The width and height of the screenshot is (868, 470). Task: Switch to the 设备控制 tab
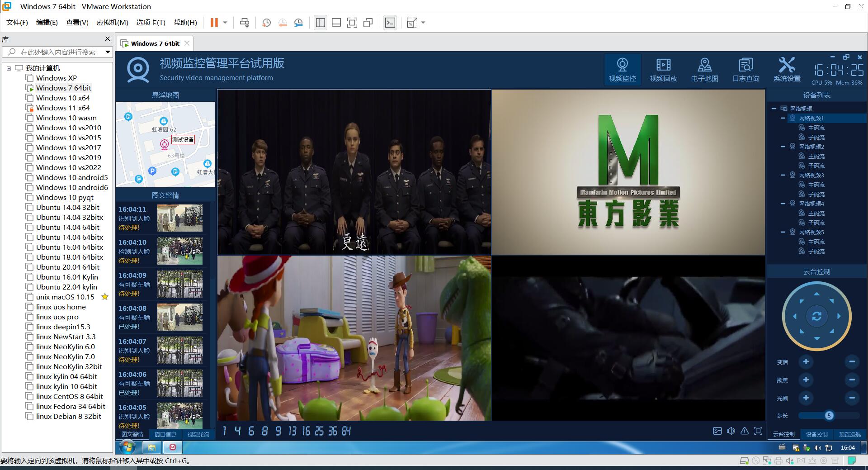click(816, 434)
